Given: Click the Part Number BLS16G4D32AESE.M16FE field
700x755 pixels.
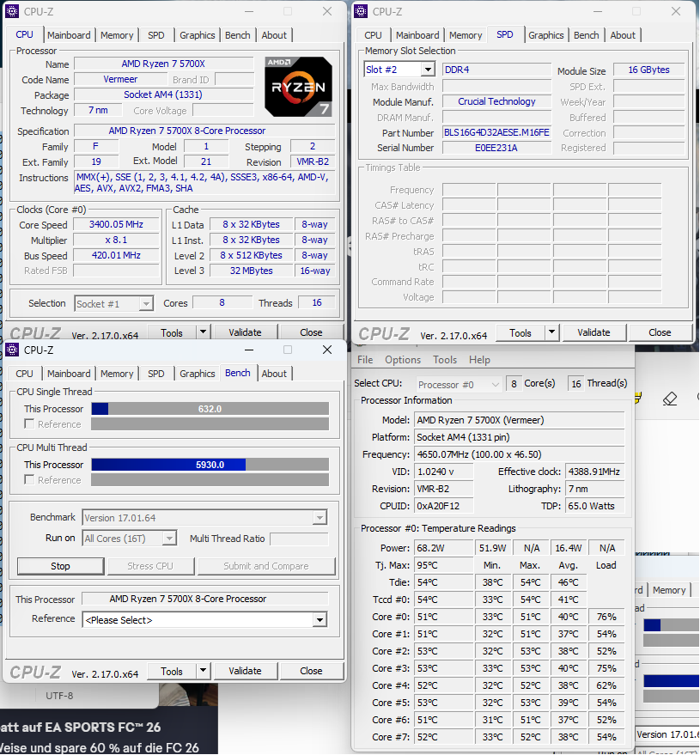Looking at the screenshot, I should (496, 132).
